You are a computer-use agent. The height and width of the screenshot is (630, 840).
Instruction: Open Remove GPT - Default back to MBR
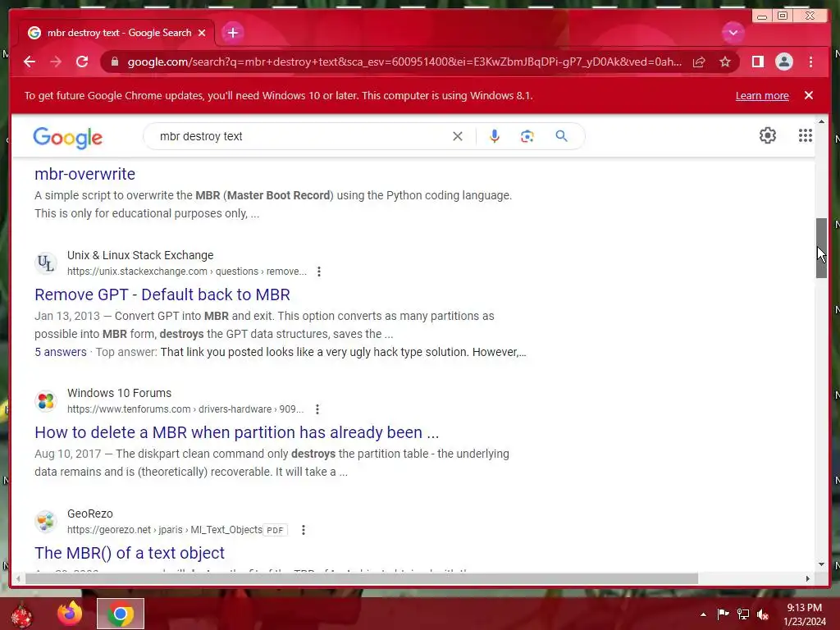(162, 294)
